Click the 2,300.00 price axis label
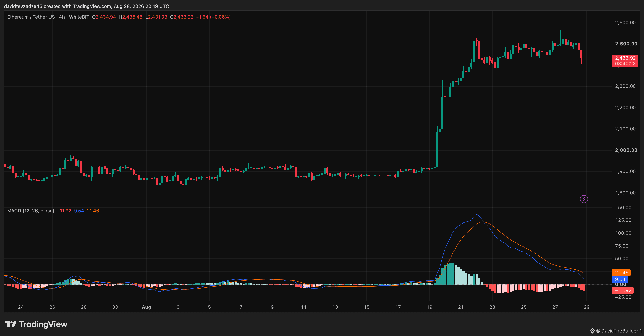Image resolution: width=644 pixels, height=336 pixels. [x=625, y=86]
